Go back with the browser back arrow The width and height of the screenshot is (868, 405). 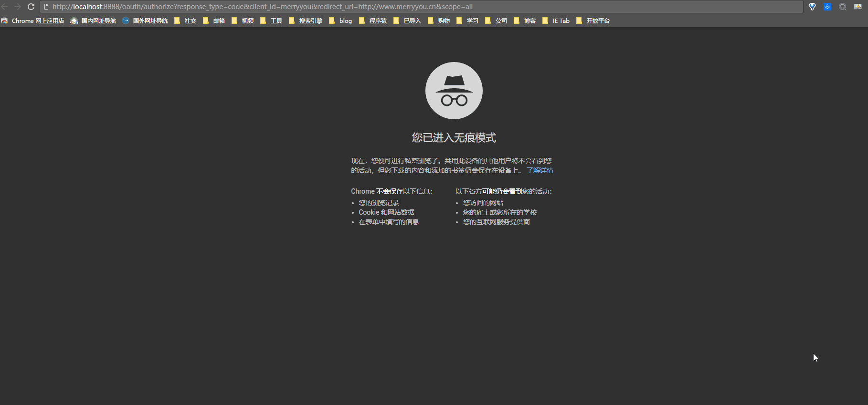click(x=4, y=7)
